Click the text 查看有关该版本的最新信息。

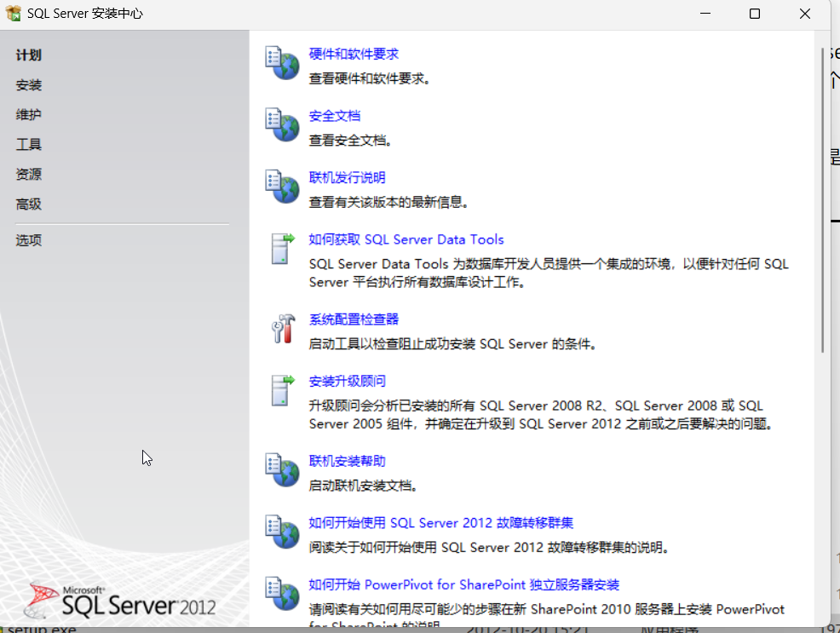coord(389,202)
